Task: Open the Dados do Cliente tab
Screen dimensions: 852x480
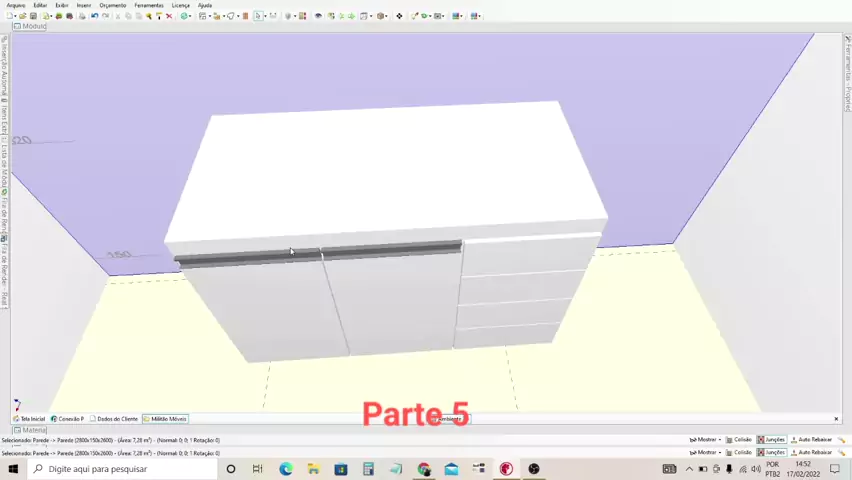Action: 115,419
